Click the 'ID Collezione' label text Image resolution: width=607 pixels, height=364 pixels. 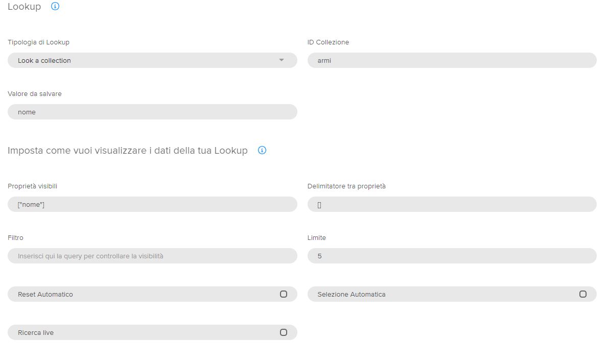(x=328, y=42)
